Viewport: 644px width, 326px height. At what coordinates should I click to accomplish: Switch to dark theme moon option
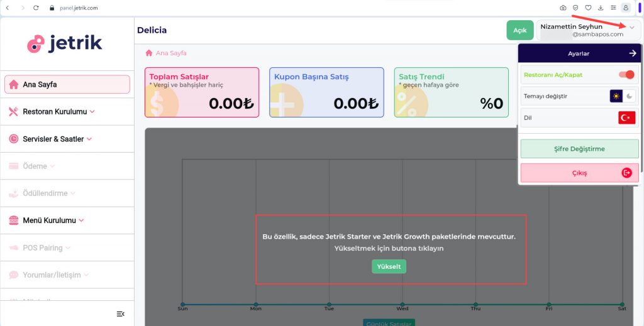tap(629, 96)
